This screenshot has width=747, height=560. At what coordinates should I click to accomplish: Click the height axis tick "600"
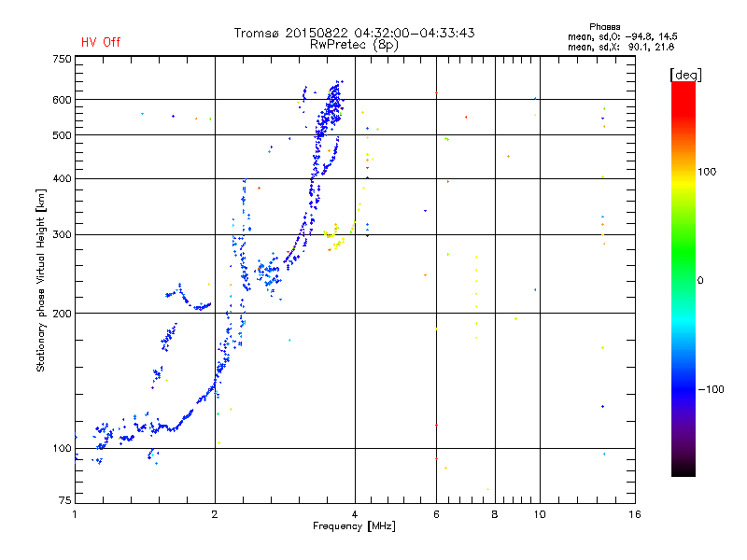pyautogui.click(x=62, y=100)
